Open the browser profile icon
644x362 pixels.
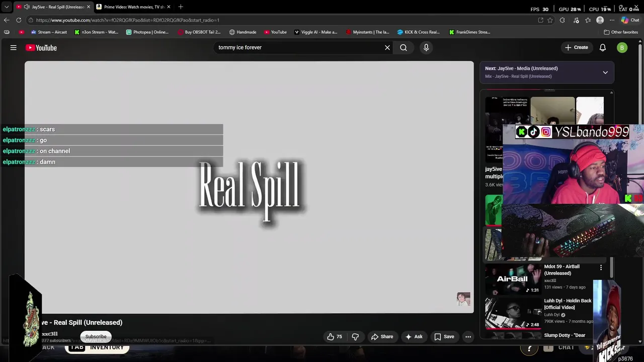pos(600,20)
